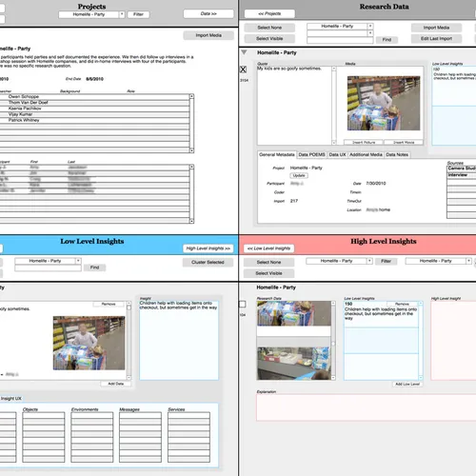
Task: Click Import Media in the Projects panel
Action: tap(208, 35)
